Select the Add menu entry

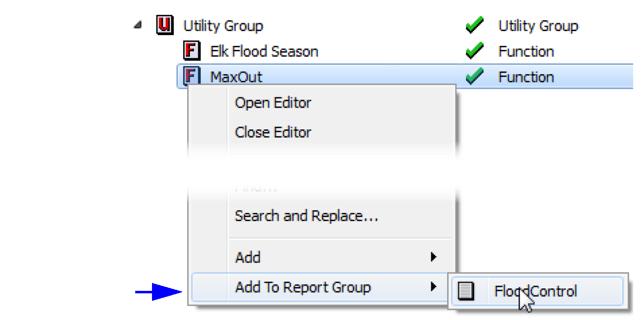point(248,257)
